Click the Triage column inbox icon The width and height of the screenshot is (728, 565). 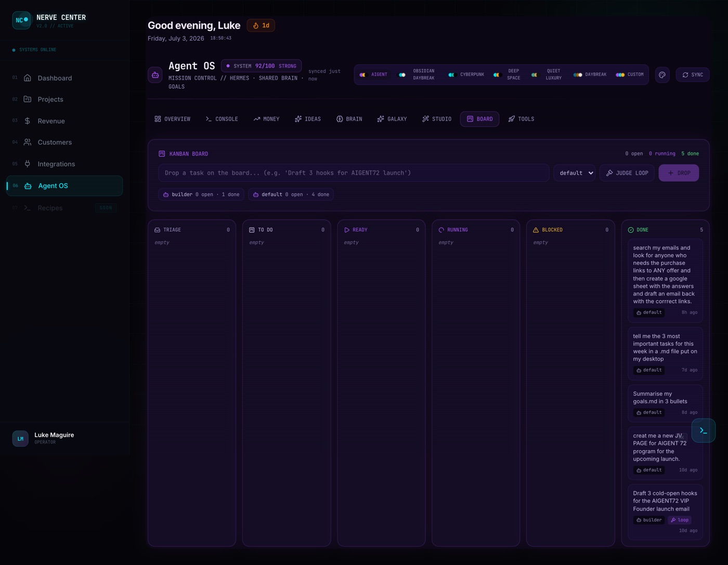[158, 230]
